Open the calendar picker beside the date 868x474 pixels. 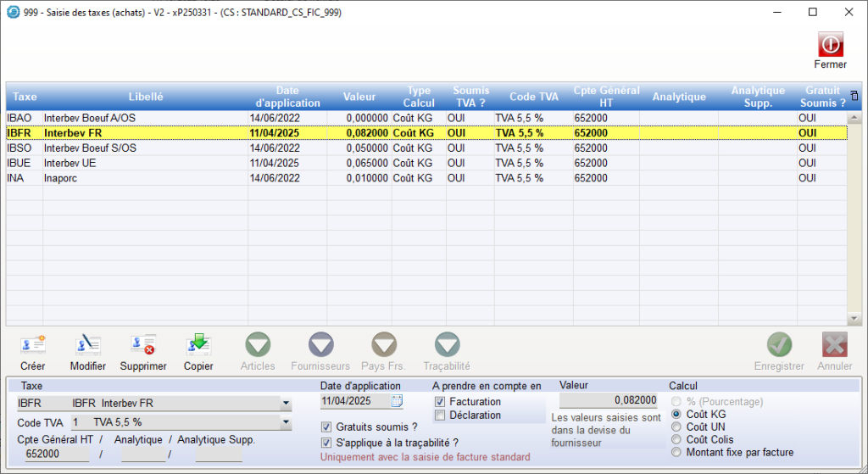[x=397, y=401]
